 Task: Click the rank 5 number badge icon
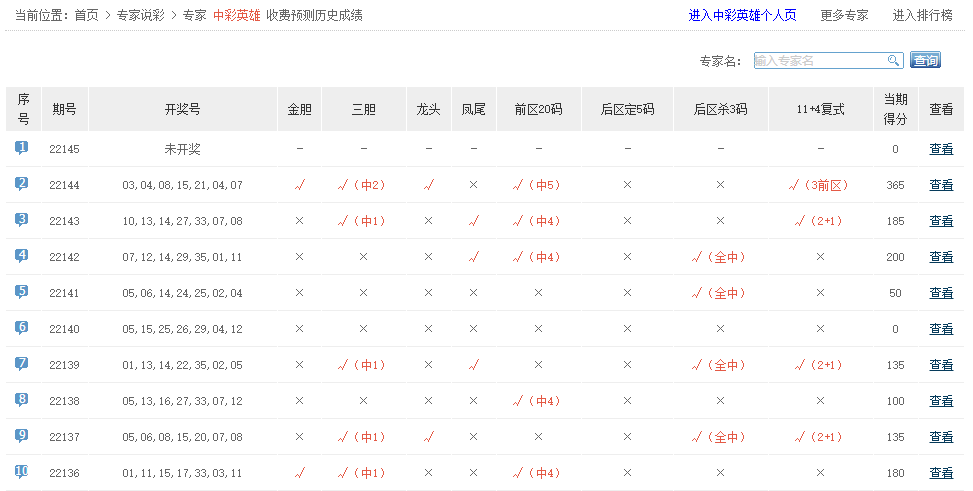point(22,292)
